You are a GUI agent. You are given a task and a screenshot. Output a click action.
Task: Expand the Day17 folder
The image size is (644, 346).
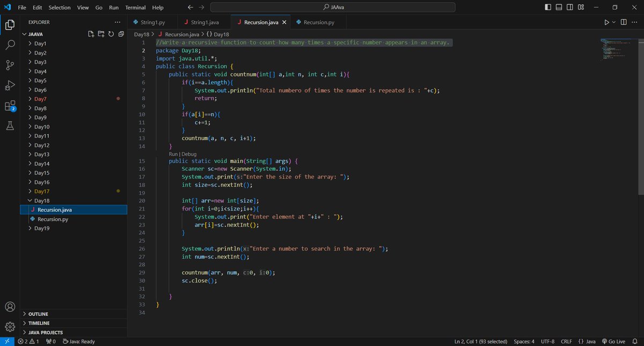click(x=74, y=191)
